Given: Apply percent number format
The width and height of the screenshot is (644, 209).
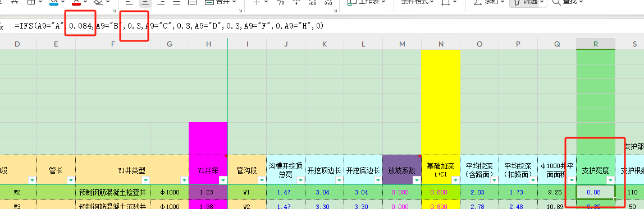Looking at the screenshot, I should [x=281, y=2].
